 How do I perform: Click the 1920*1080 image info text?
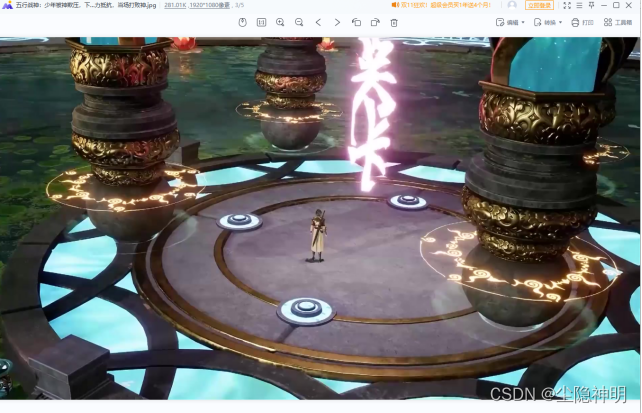[209, 5]
